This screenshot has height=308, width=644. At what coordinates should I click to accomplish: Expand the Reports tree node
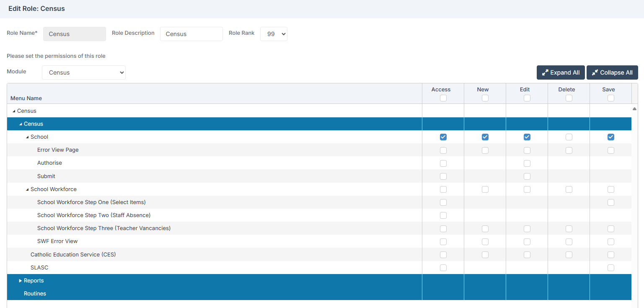(x=20, y=280)
